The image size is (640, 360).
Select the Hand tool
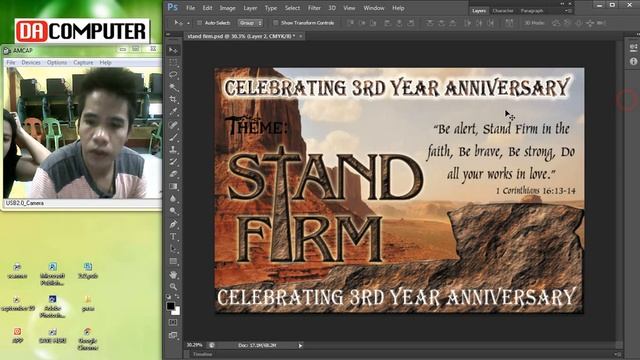click(x=173, y=274)
